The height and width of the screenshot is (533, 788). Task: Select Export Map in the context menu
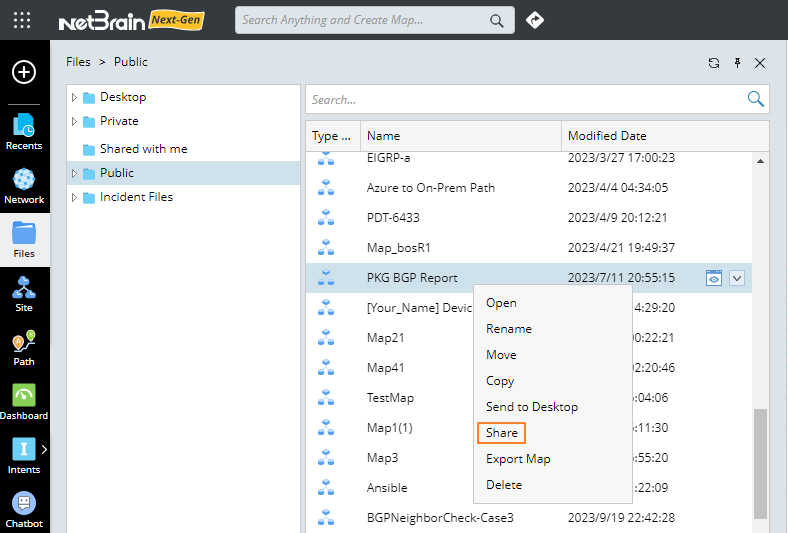[x=518, y=459]
